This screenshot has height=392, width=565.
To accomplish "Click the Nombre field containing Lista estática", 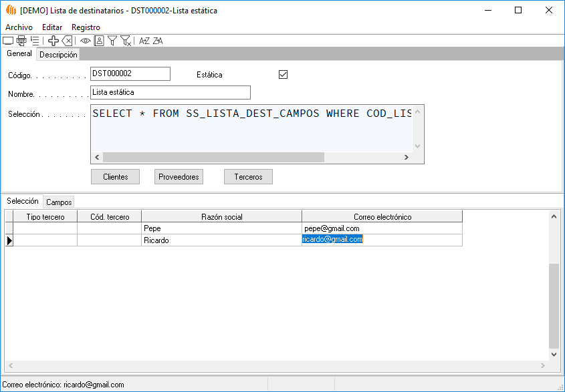I will (170, 92).
